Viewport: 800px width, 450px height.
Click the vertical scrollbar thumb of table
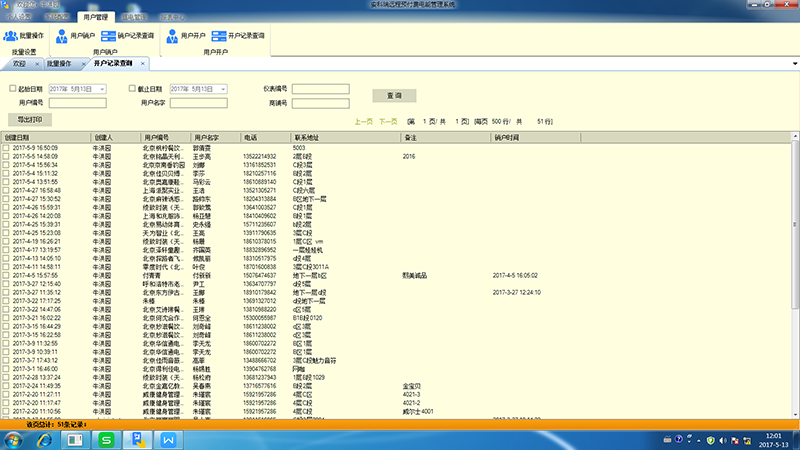[x=795, y=224]
